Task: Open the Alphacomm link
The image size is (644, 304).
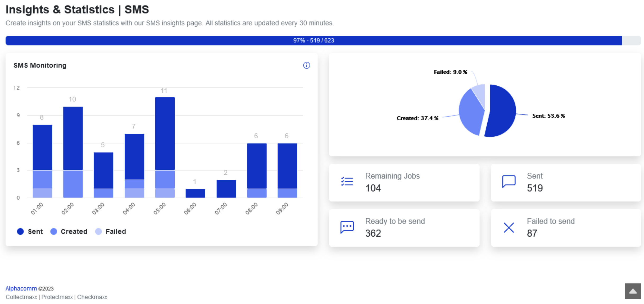Action: click(x=21, y=288)
